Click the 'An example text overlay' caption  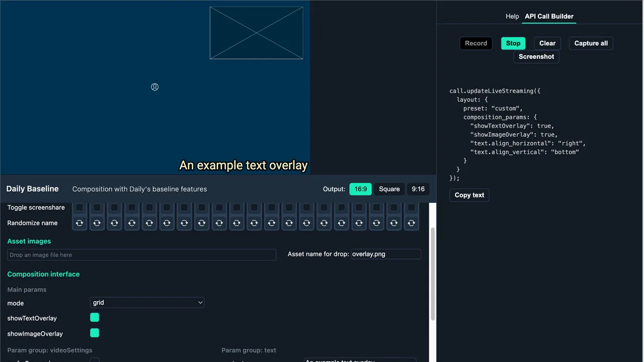click(x=244, y=165)
